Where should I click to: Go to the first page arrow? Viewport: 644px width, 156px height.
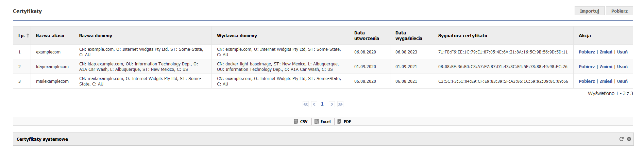click(306, 104)
